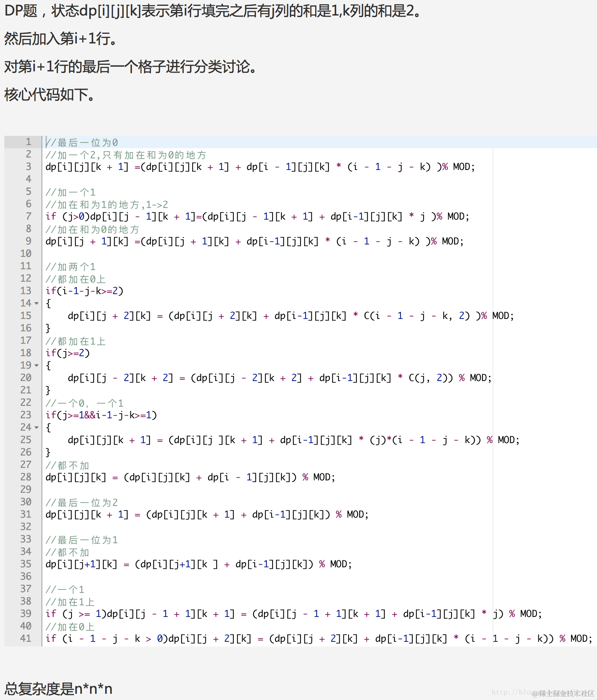The height and width of the screenshot is (700, 597).
Task: Click 'if (j >= 1)' statement on line 39
Action: tap(293, 614)
